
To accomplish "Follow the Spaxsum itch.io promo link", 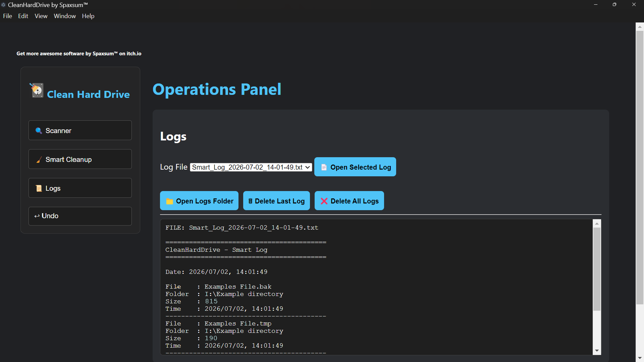I will [79, 54].
